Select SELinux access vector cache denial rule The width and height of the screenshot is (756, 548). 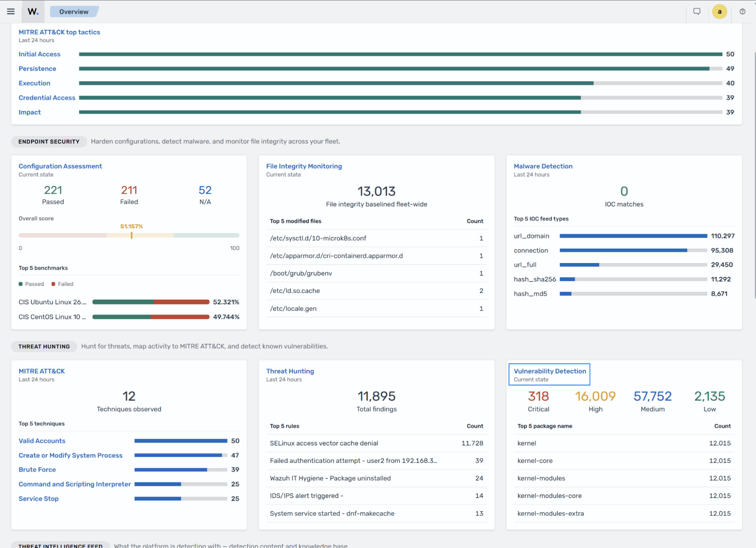click(x=376, y=443)
